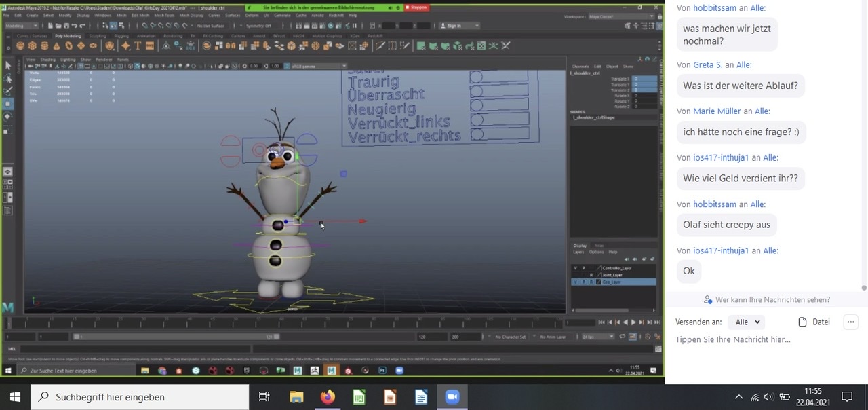Click the red Stoppen share button
This screenshot has height=410, width=868.
(416, 7)
